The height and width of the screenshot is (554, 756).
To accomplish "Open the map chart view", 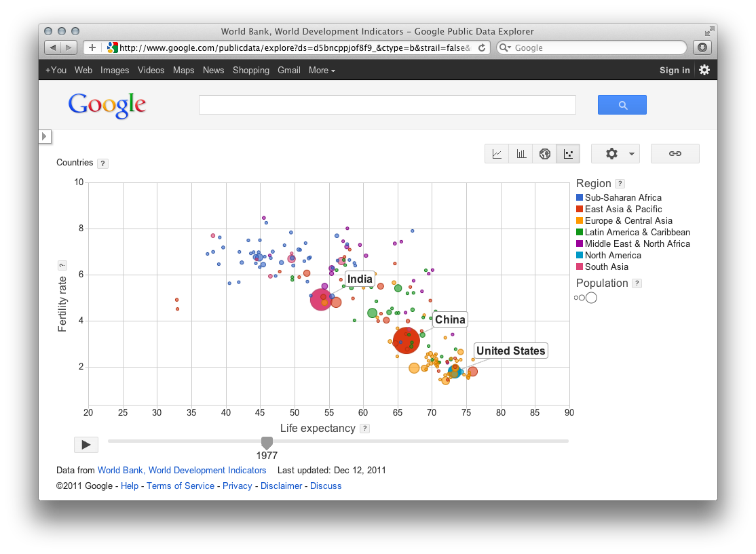I will pyautogui.click(x=544, y=153).
